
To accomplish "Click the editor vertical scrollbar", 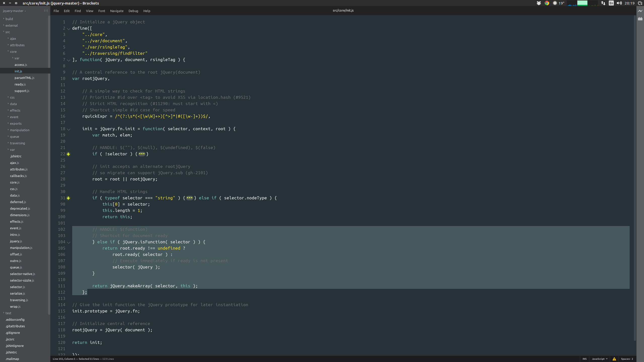I will pyautogui.click(x=635, y=176).
